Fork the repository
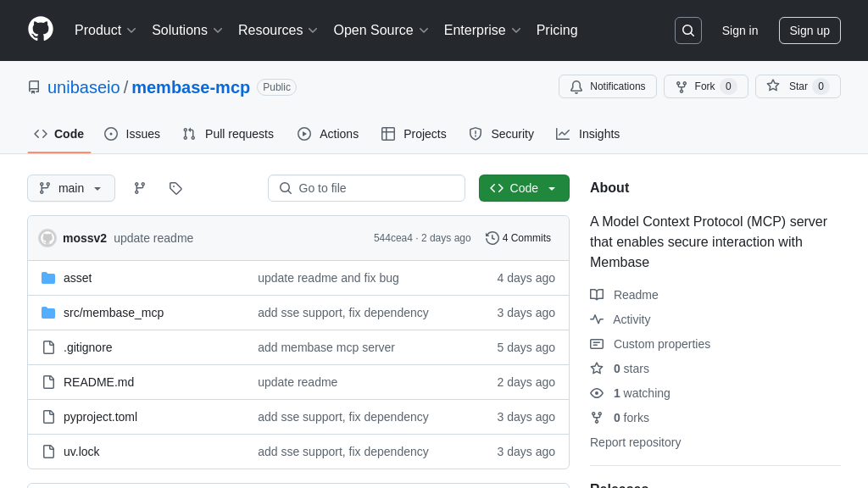 click(x=705, y=86)
